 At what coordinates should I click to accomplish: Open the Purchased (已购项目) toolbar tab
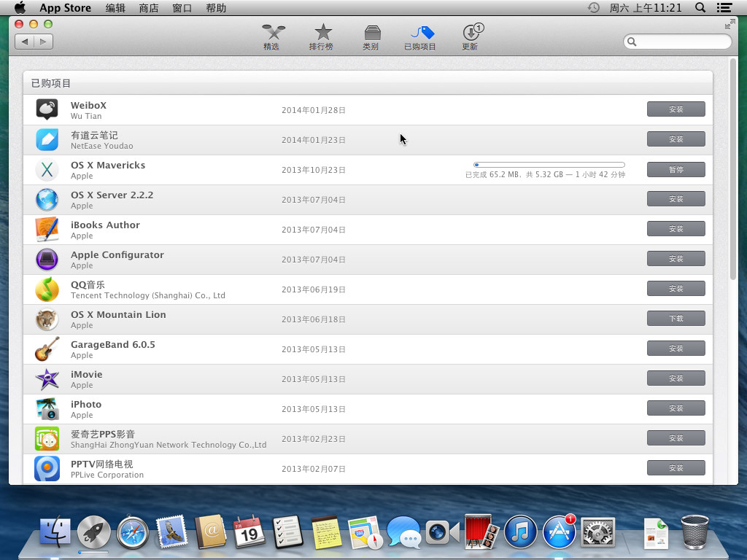coord(420,37)
